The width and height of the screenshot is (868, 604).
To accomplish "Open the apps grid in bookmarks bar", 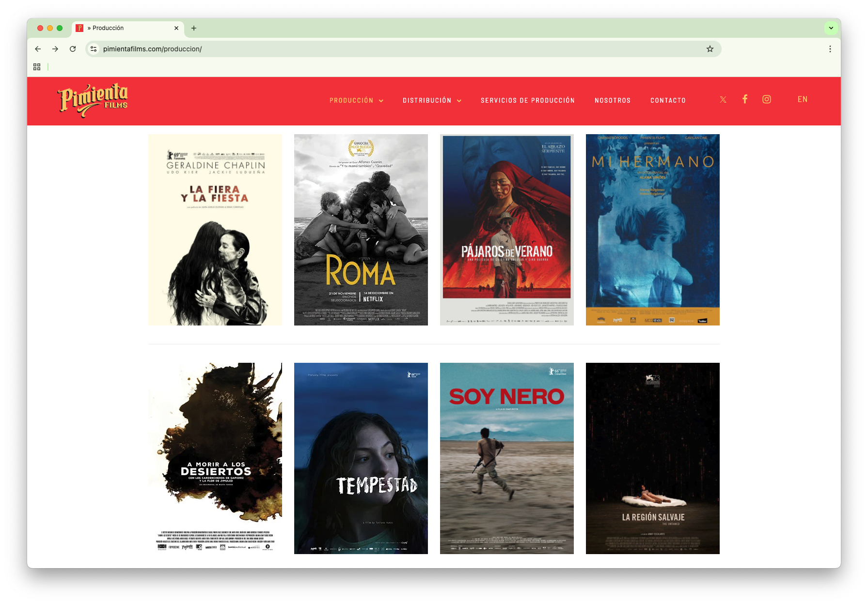I will 37,67.
